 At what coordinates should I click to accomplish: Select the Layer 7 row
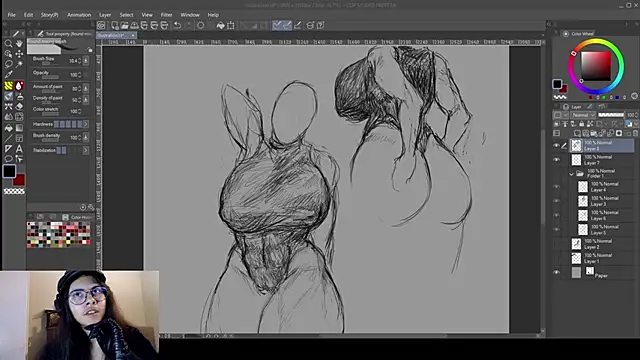pos(602,160)
